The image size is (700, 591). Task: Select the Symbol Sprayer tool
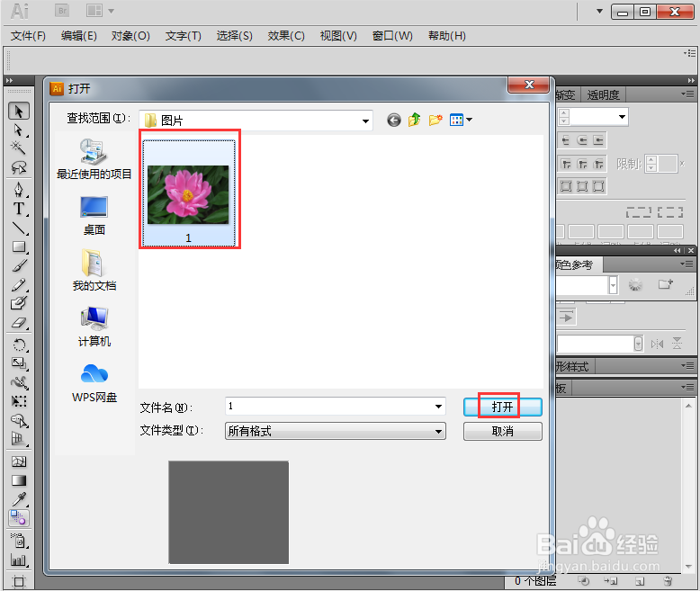pyautogui.click(x=19, y=541)
